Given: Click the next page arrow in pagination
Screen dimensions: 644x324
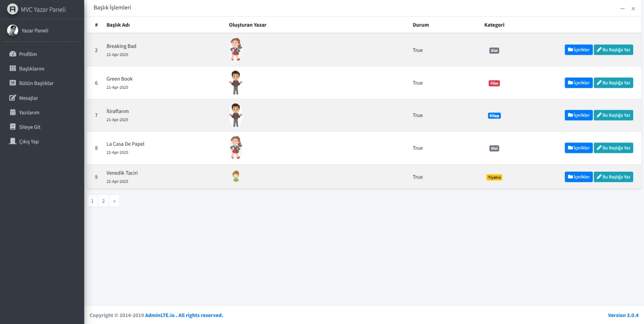Looking at the screenshot, I should coord(114,201).
